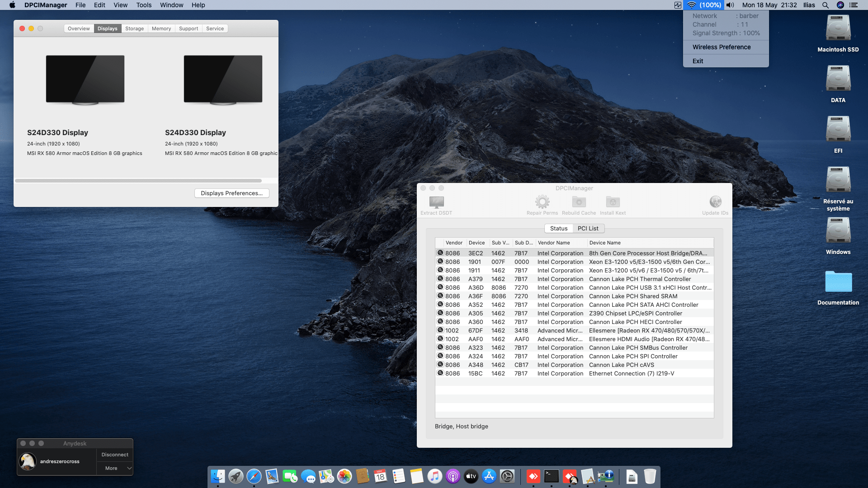Open the Support tab

tap(189, 28)
